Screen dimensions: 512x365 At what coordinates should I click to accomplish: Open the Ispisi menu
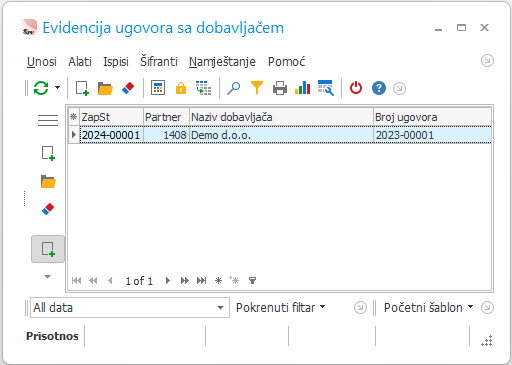click(116, 62)
